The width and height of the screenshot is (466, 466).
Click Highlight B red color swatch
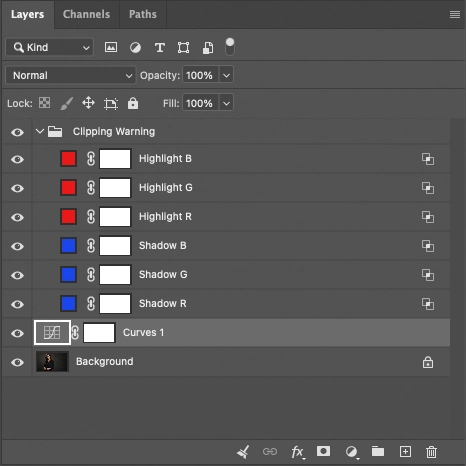point(68,159)
